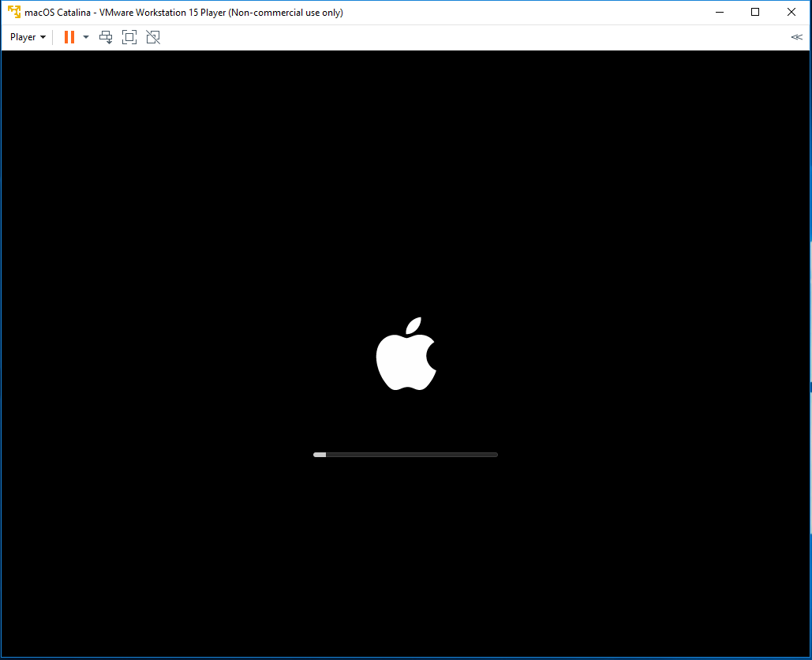
Task: Pause the virtual machine with orange pause button
Action: [x=69, y=37]
